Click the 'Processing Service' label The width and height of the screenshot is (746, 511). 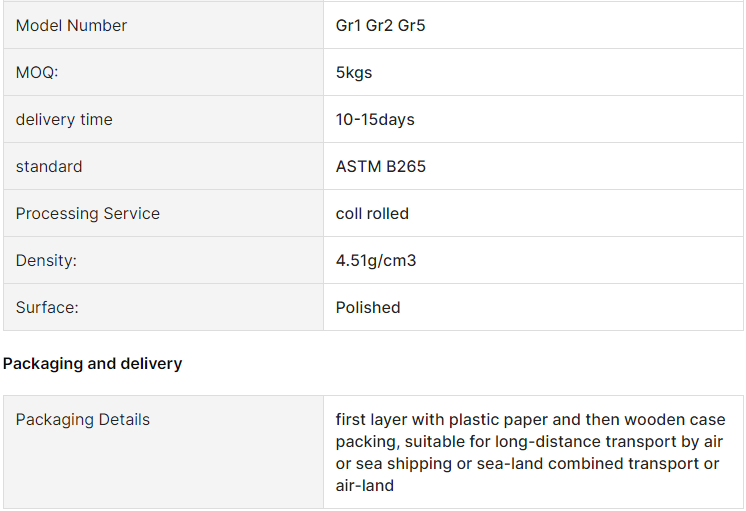(x=88, y=214)
